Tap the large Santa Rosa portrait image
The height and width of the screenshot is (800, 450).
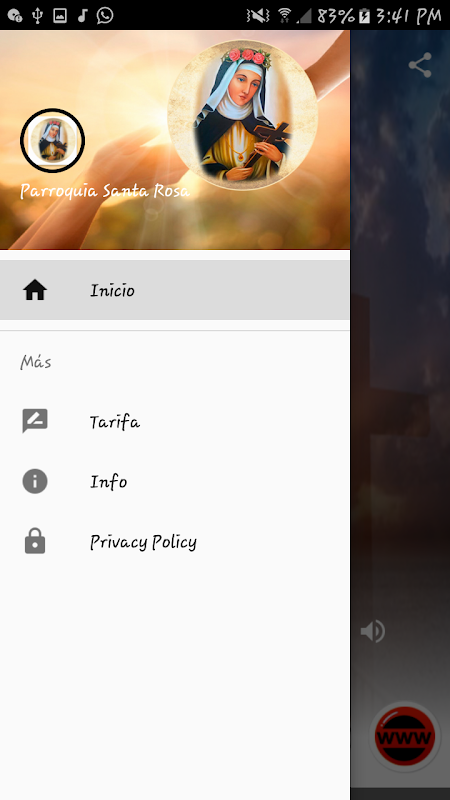point(243,114)
